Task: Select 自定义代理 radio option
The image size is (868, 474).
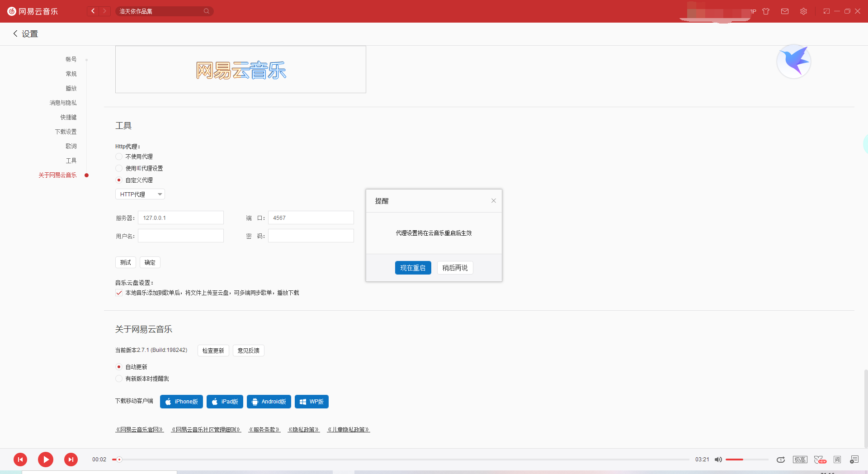Action: (119, 180)
